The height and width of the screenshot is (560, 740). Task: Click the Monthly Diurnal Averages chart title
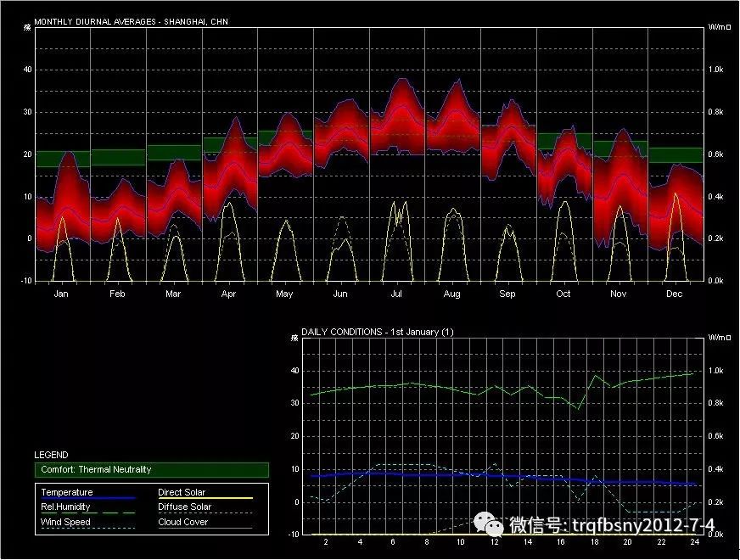tap(131, 21)
